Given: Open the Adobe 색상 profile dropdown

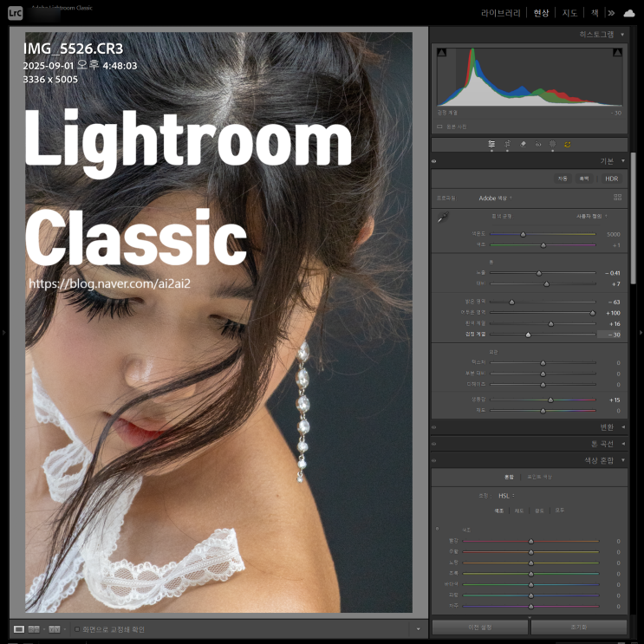Looking at the screenshot, I should tap(495, 198).
